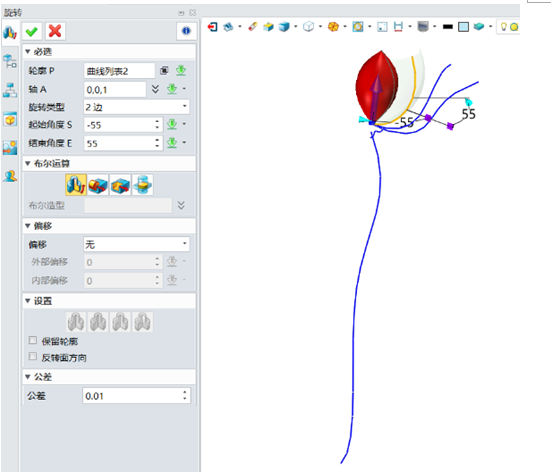Viewport: 559px width, 472px height.
Task: Click the selection list icon beside 轮廓 P
Action: tap(164, 70)
